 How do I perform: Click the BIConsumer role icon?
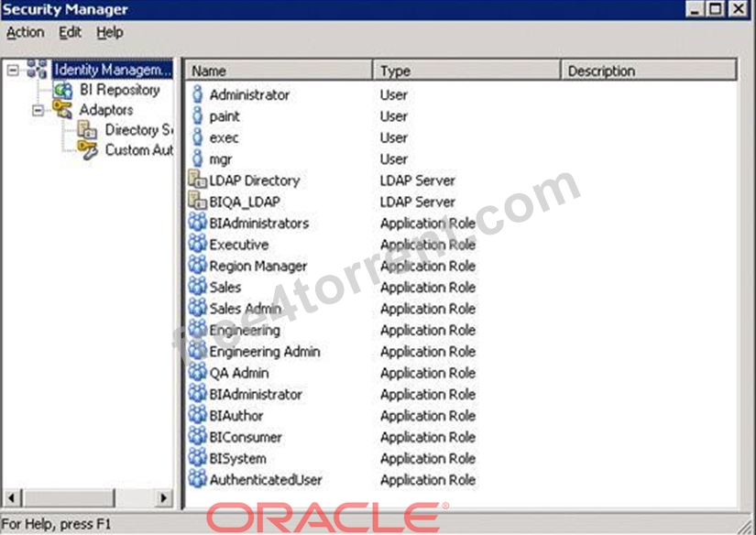pos(197,436)
